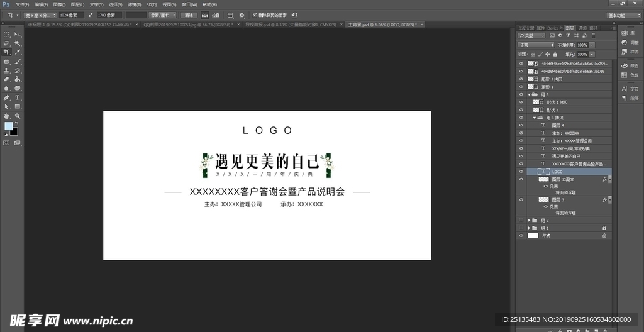
Task: Click the 清除 button in options bar
Action: point(188,14)
